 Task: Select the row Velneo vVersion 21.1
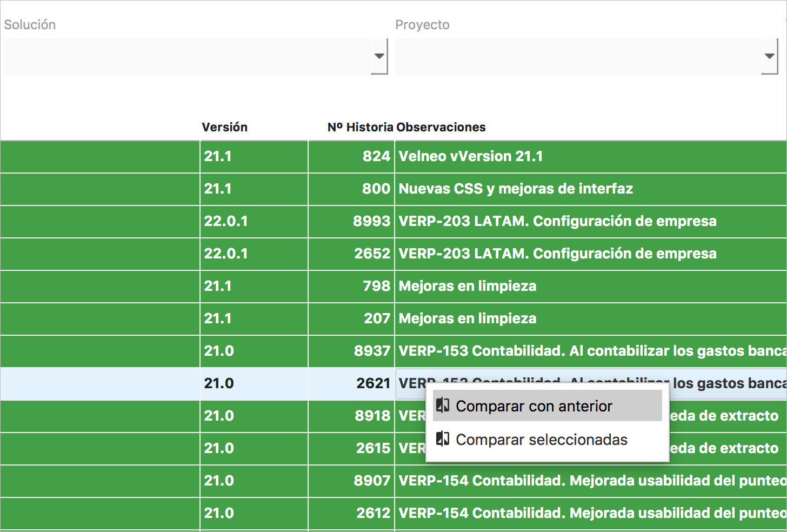tap(470, 157)
